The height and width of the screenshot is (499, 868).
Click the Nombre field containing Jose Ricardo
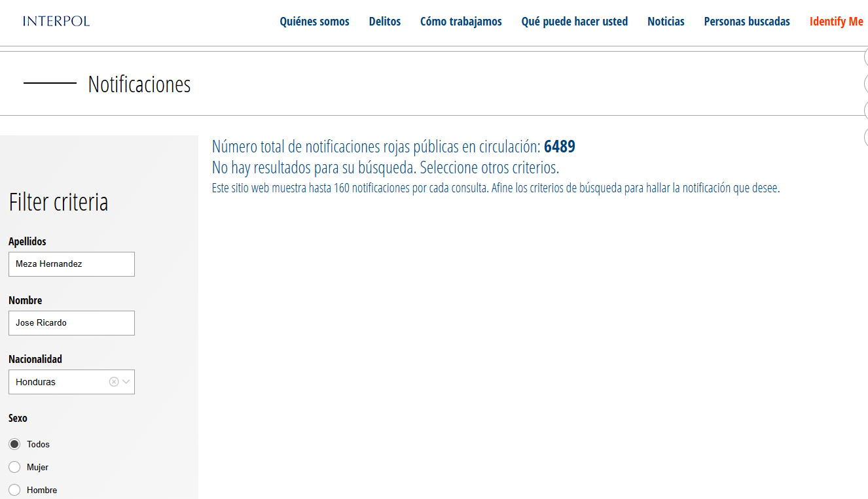(71, 323)
